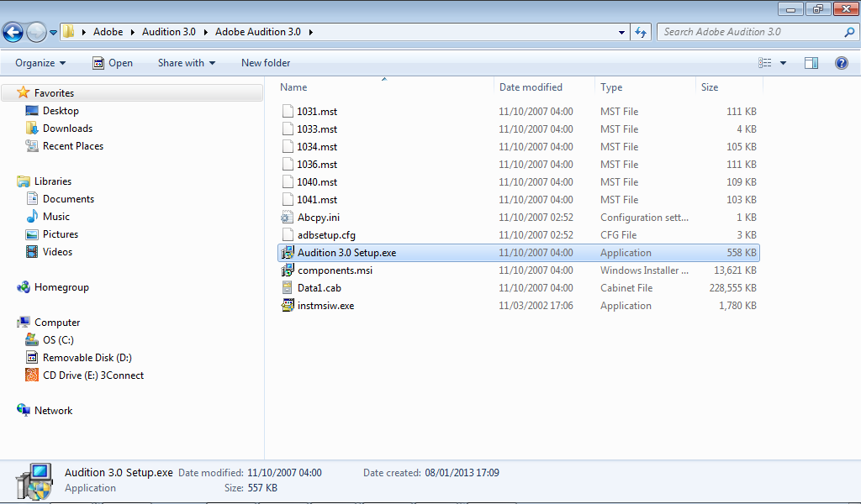Create a New folder
The image size is (861, 504).
[x=266, y=63]
